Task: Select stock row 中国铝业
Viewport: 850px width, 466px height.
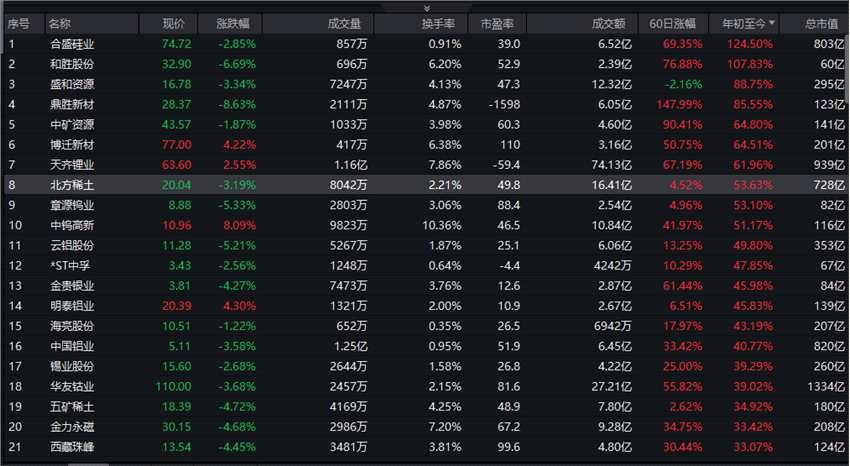Action: point(424,346)
